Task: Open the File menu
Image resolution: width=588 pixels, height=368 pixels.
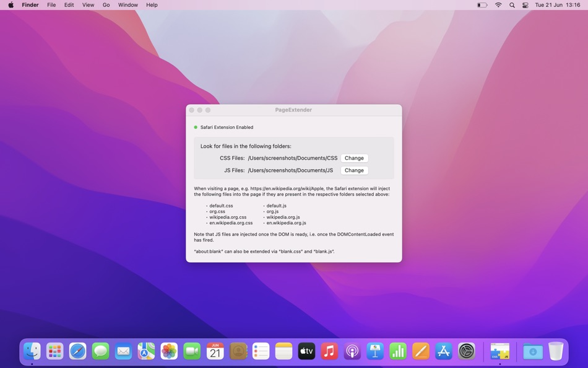Action: (x=51, y=5)
